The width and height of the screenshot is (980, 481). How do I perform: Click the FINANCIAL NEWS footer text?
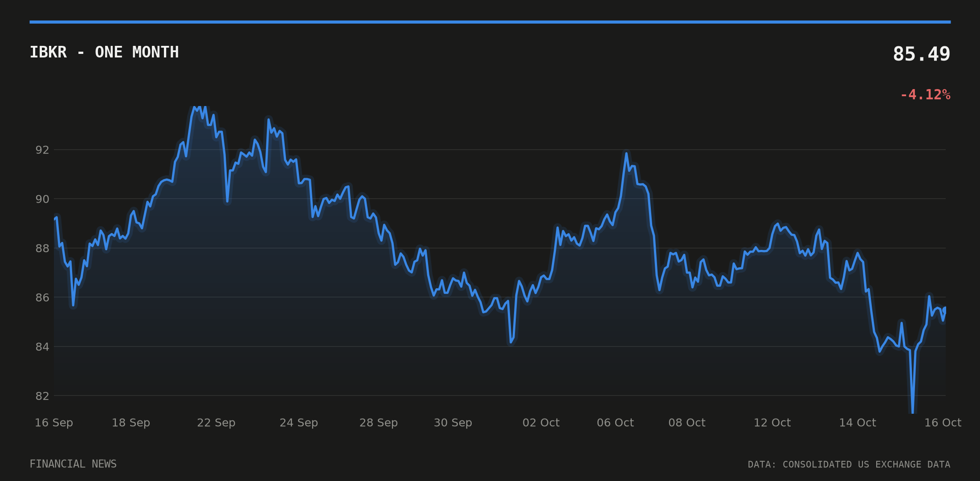tap(73, 464)
